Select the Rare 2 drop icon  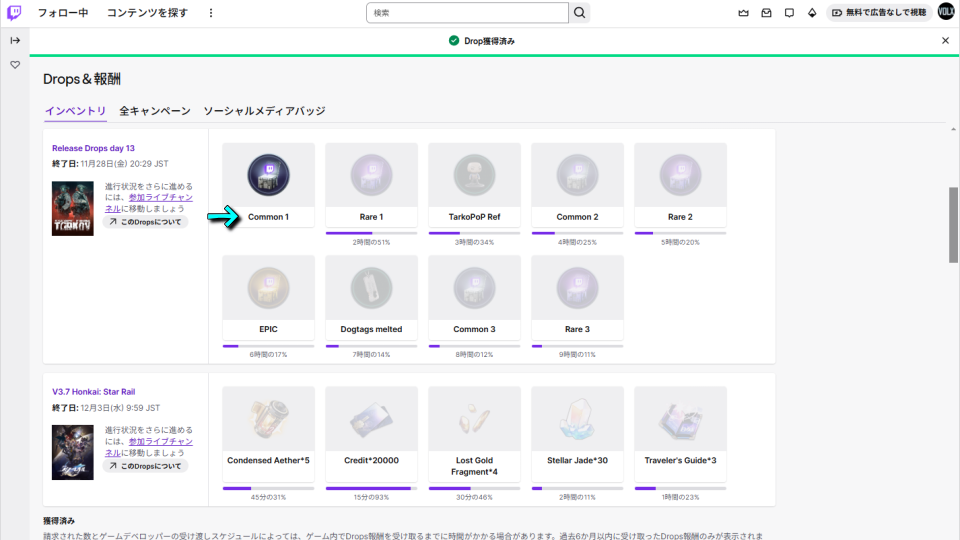[680, 175]
